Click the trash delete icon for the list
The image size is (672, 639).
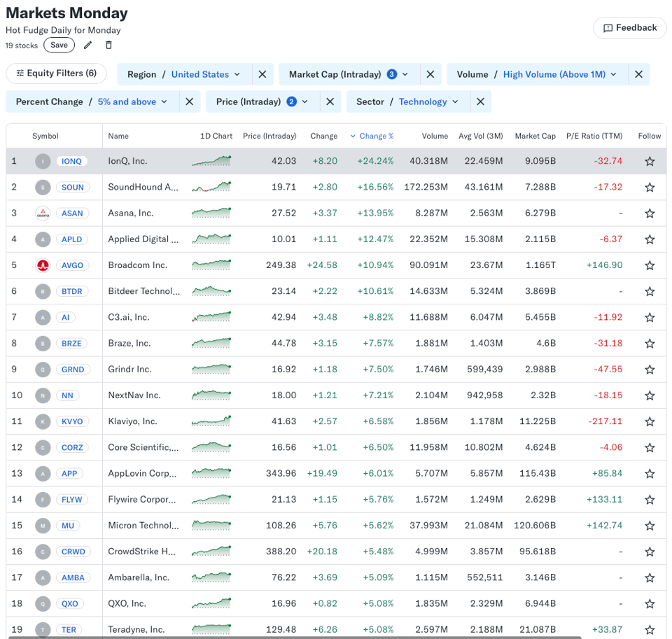108,45
